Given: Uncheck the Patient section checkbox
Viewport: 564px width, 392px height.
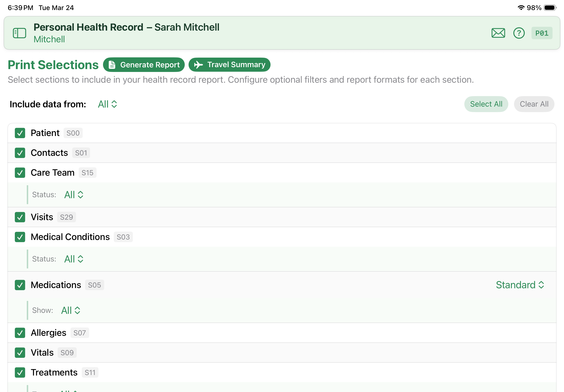Looking at the screenshot, I should tap(20, 133).
